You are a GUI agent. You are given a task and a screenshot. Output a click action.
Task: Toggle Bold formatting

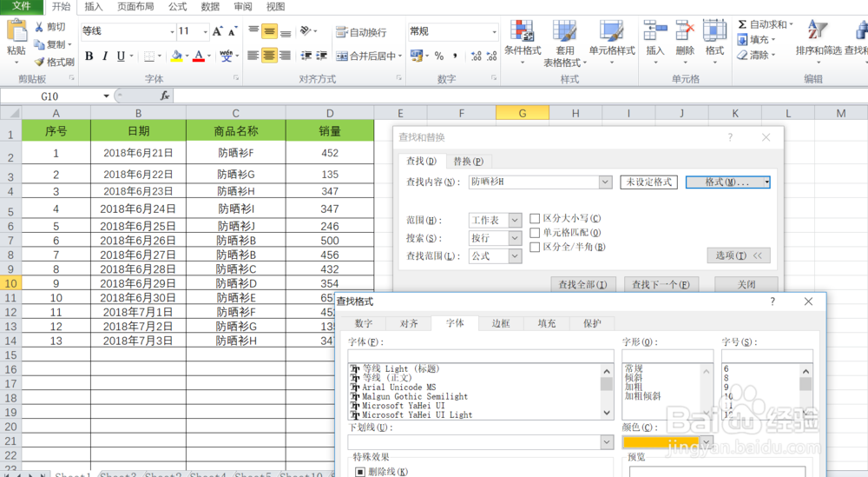tap(89, 56)
